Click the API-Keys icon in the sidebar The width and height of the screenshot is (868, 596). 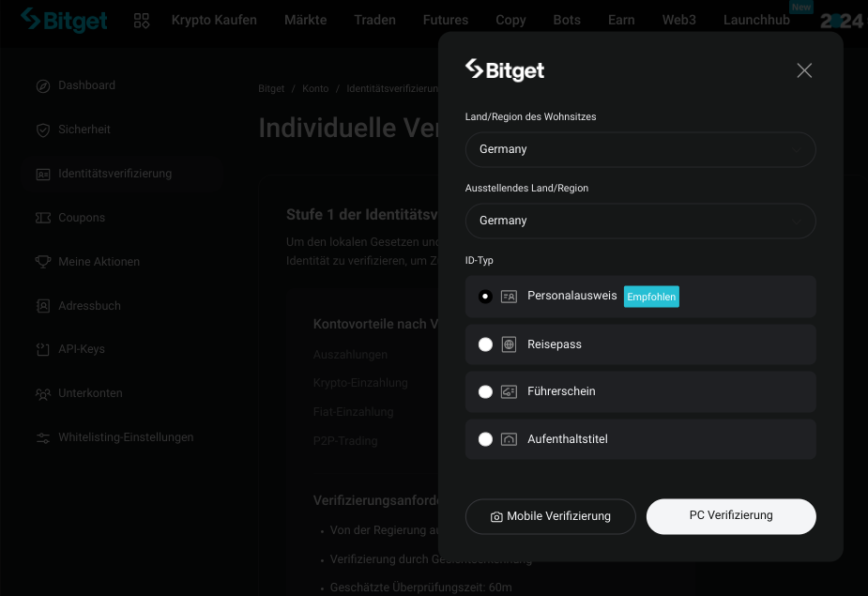click(42, 349)
